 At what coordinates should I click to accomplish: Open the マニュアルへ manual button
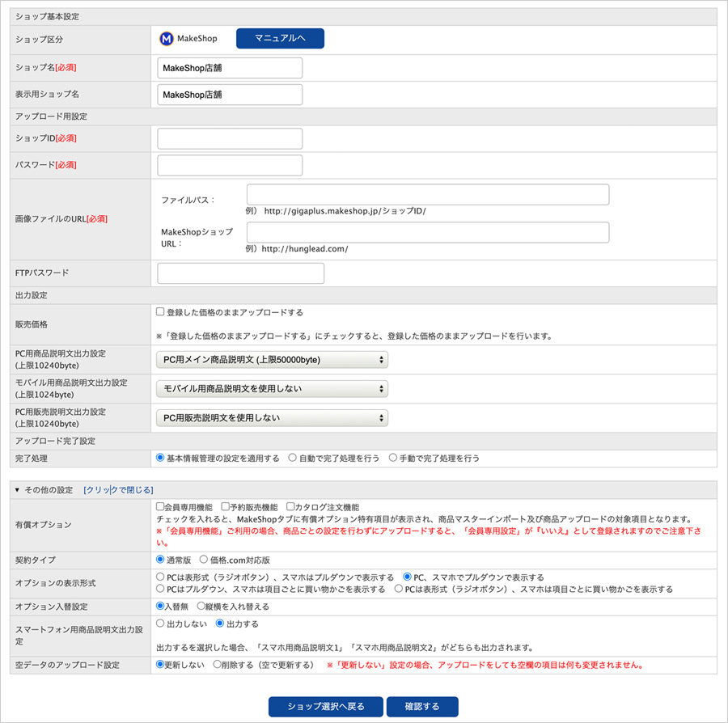coord(280,39)
